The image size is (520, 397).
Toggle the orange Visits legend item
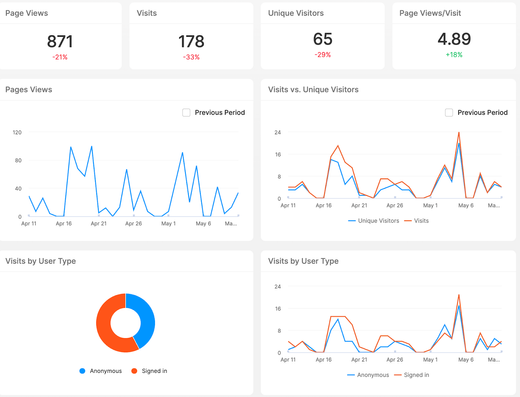[416, 221]
